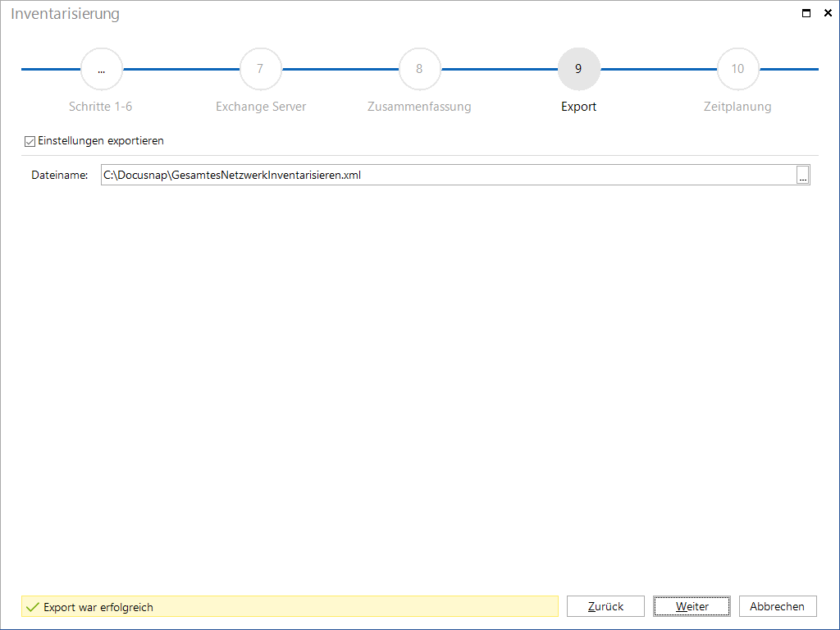This screenshot has height=630, width=840.
Task: Go to step 7 circle in wizard
Action: click(x=260, y=69)
